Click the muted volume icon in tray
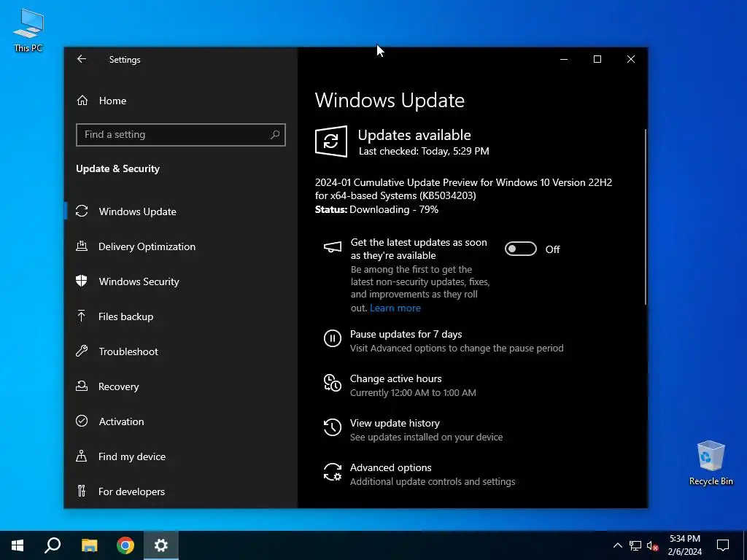 [653, 545]
